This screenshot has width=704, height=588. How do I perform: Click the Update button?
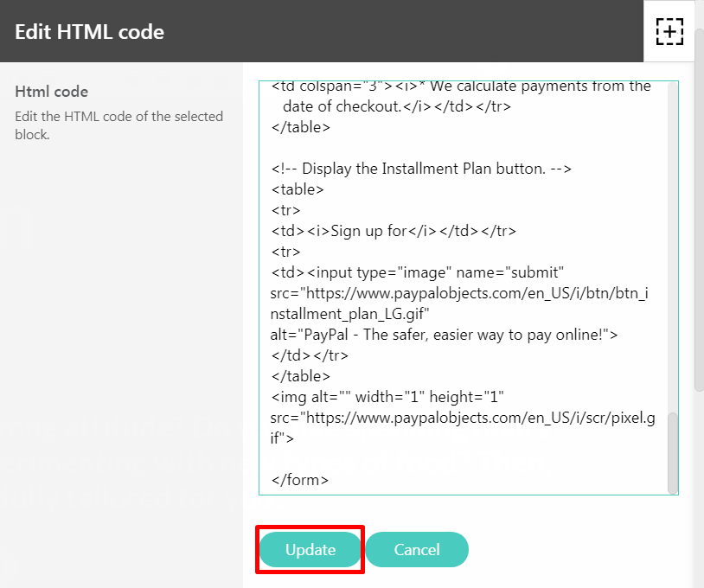point(310,549)
